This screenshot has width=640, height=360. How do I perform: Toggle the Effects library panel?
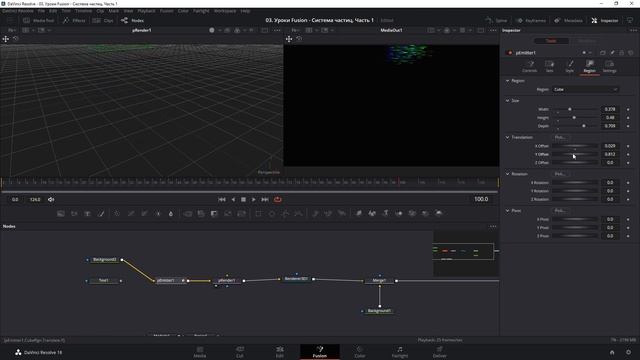[74, 20]
